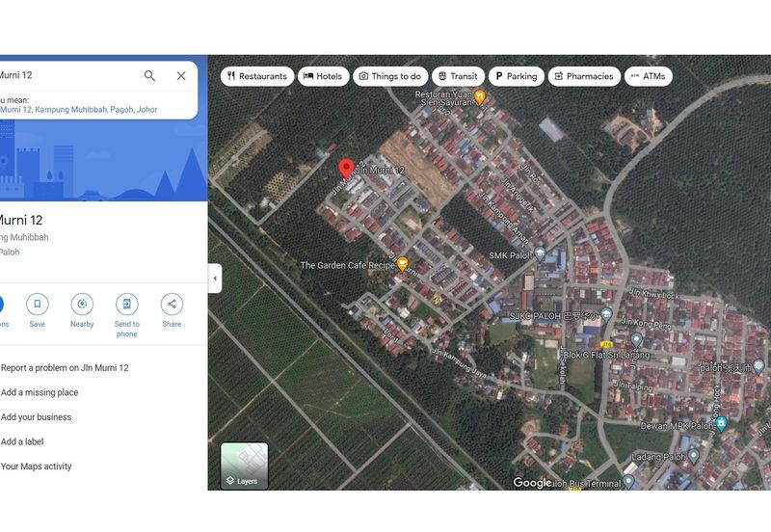Click the red location pin on map
771x532 pixels.
coord(346,170)
